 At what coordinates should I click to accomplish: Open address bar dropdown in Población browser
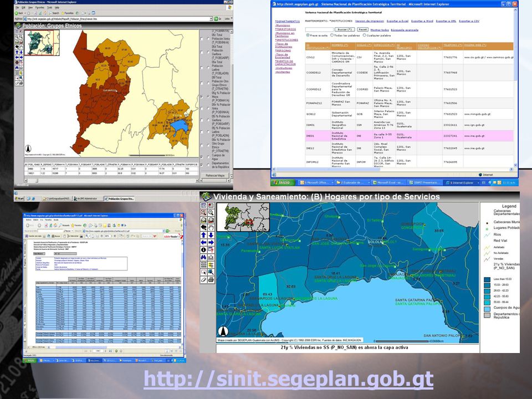(211, 19)
